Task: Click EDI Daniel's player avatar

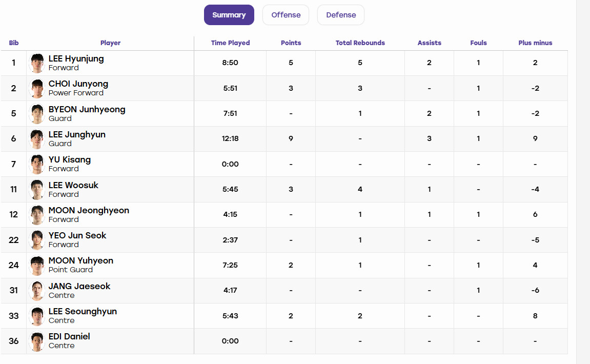Action: click(37, 341)
